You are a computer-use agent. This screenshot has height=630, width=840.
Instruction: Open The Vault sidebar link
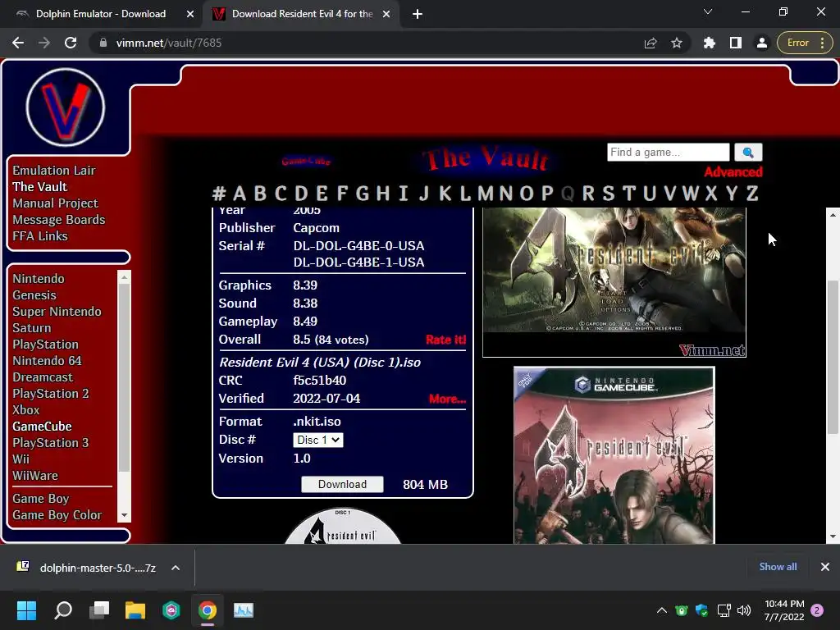(x=40, y=187)
